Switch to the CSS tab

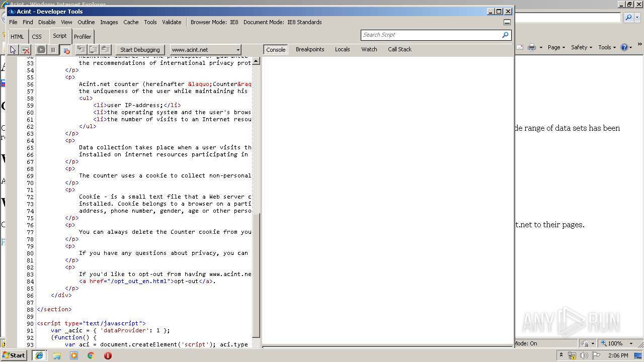[x=37, y=37]
